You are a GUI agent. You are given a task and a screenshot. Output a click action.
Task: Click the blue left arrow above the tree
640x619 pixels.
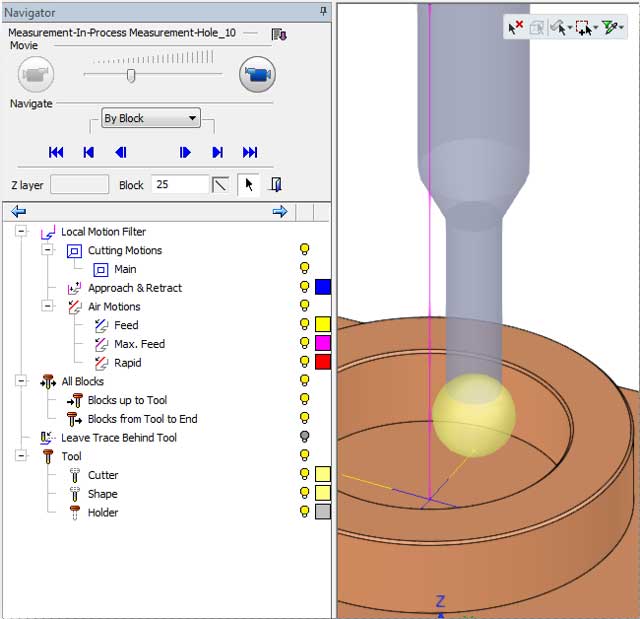[x=19, y=211]
